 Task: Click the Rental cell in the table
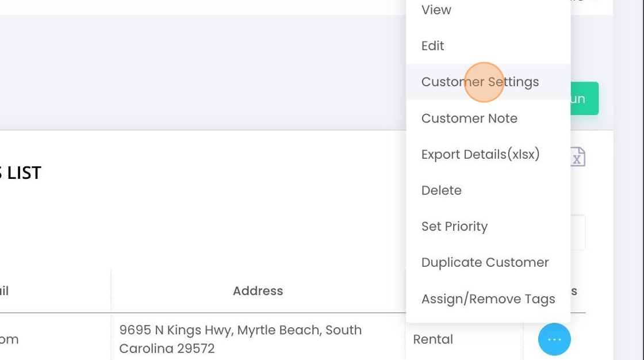(x=433, y=339)
